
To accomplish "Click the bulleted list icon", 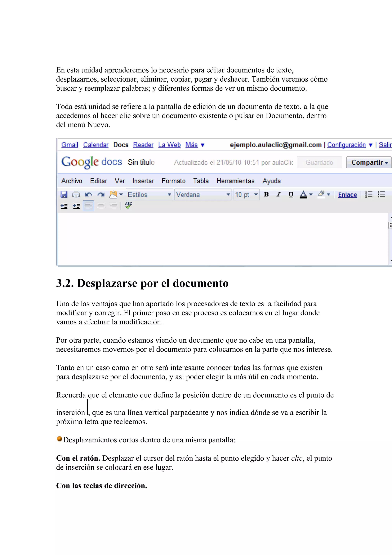I will (x=381, y=194).
